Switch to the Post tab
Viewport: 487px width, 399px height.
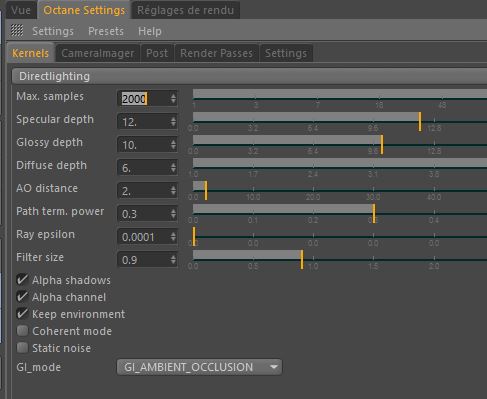coord(157,53)
